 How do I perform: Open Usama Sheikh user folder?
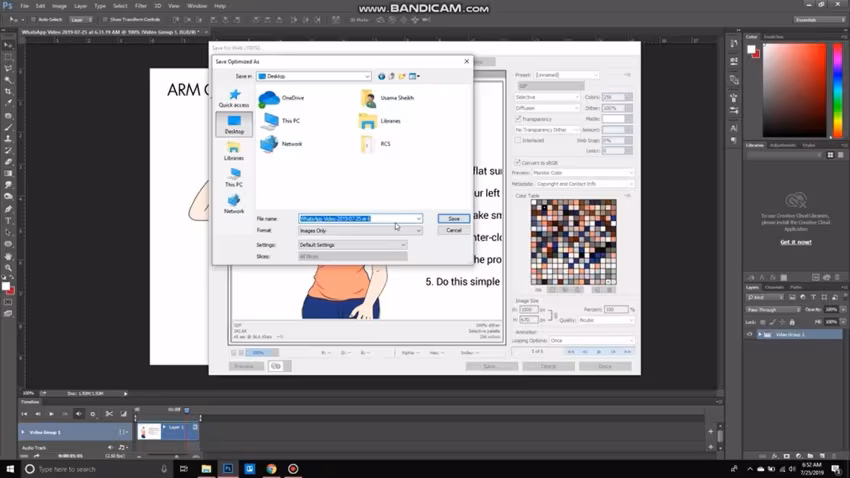coord(387,98)
